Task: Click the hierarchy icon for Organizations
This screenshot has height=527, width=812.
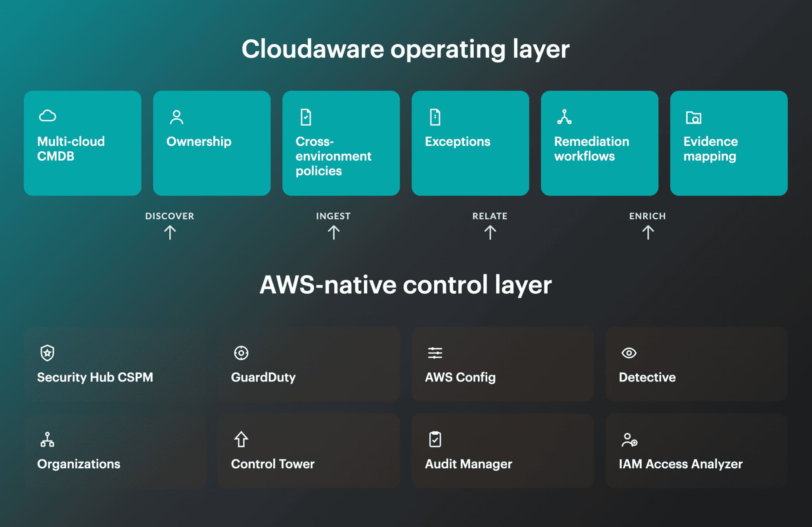Action: pyautogui.click(x=47, y=439)
